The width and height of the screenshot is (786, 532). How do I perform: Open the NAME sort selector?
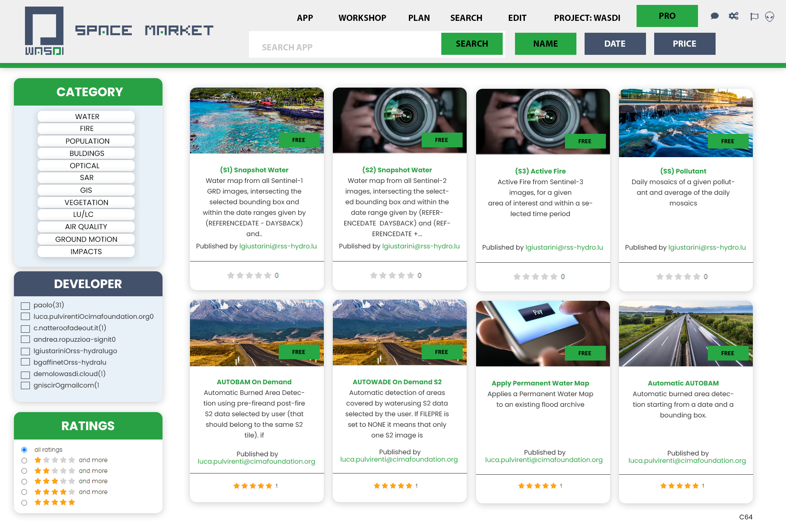pyautogui.click(x=545, y=43)
